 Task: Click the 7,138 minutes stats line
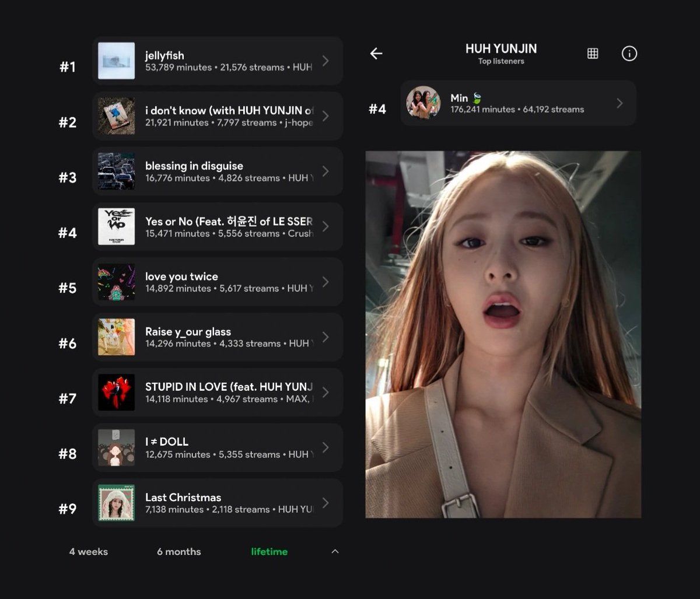(229, 510)
